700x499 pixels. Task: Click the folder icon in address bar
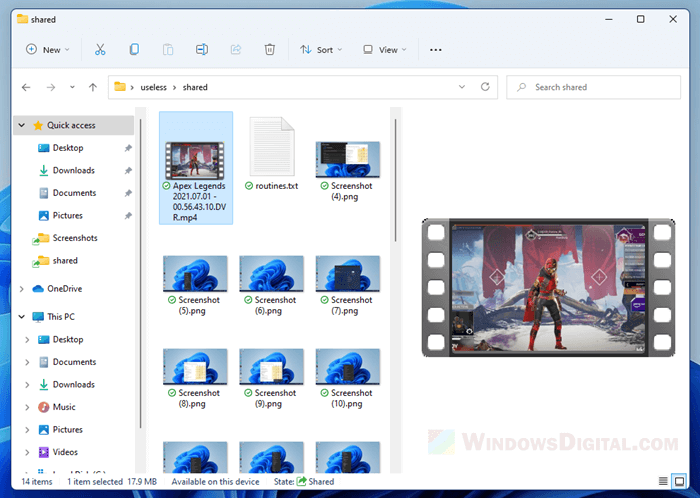coord(120,87)
